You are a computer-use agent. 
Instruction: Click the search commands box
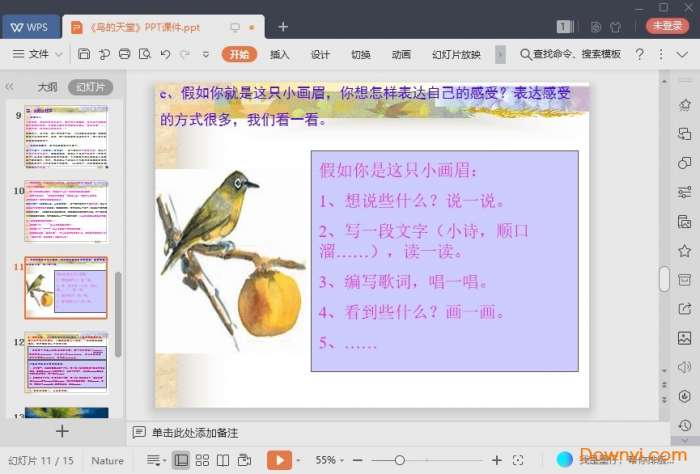coord(571,54)
